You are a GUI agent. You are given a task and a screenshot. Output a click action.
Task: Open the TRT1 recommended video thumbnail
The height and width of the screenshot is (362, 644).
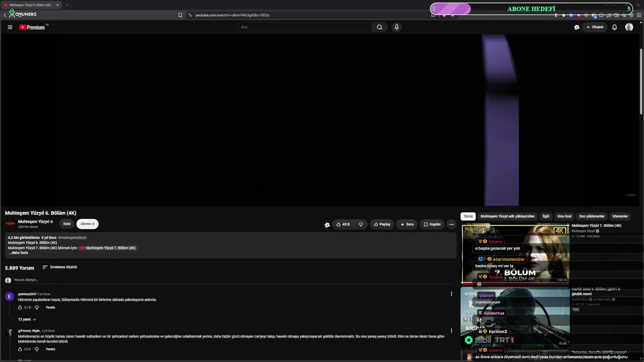point(515,317)
